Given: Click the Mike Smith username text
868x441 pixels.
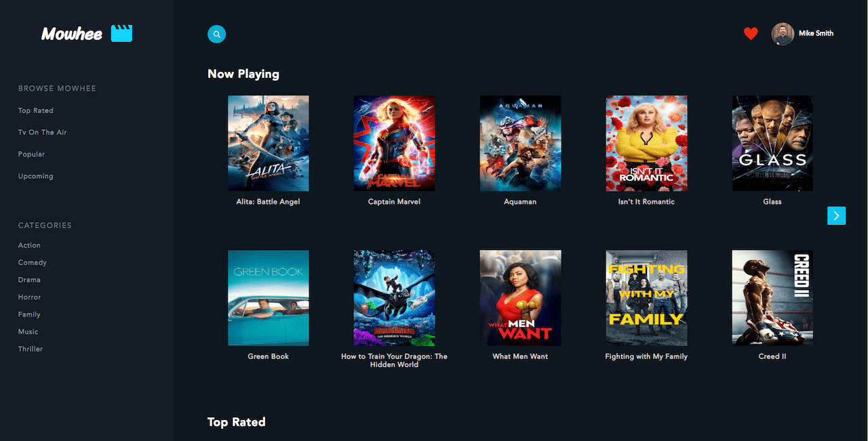Looking at the screenshot, I should pos(816,33).
